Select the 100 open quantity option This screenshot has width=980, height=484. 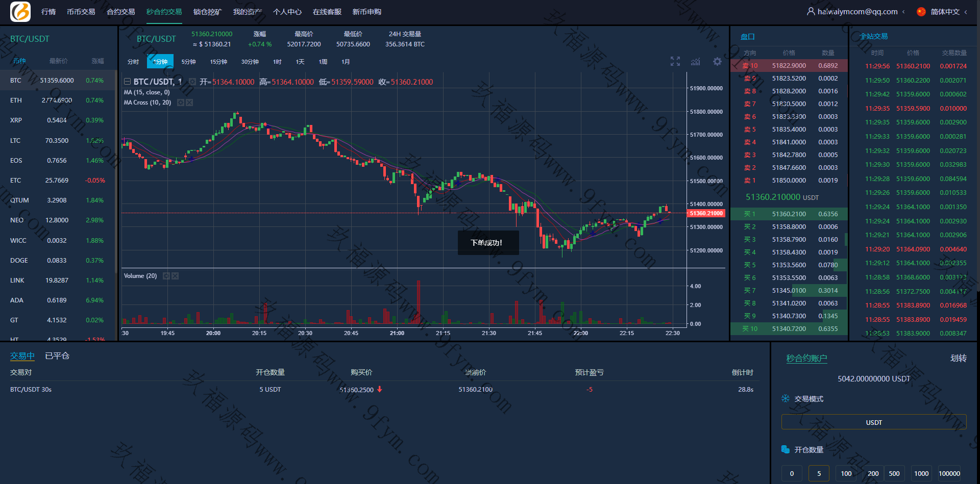click(x=846, y=473)
